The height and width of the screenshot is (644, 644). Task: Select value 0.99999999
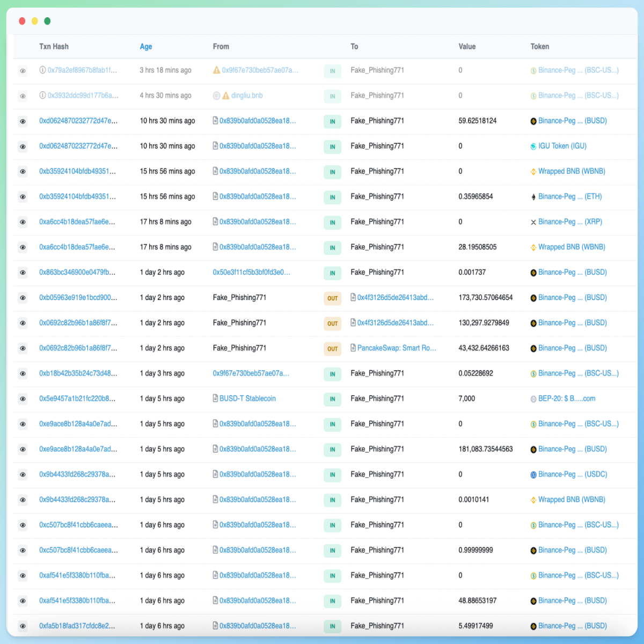point(475,550)
